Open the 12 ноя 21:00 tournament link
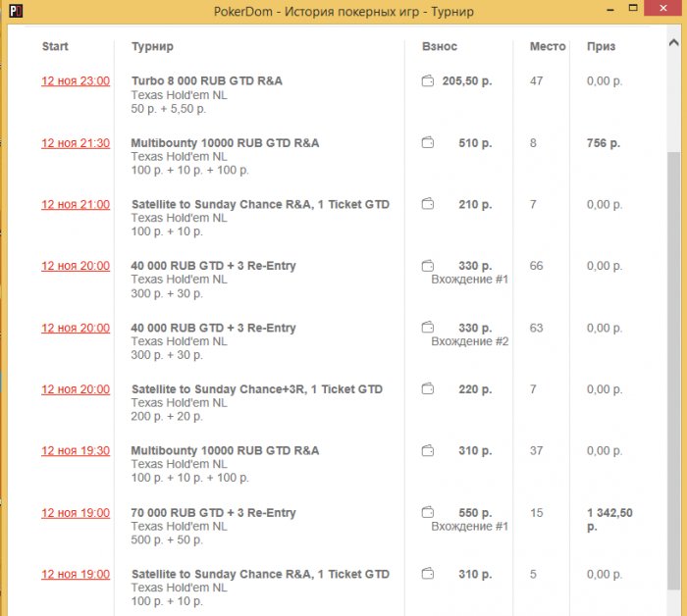 [x=76, y=205]
